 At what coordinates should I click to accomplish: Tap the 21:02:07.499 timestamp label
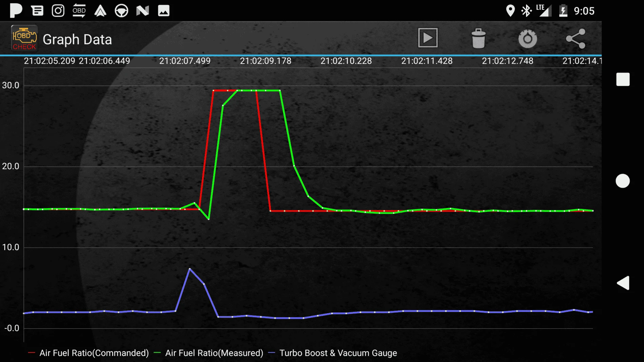[185, 61]
